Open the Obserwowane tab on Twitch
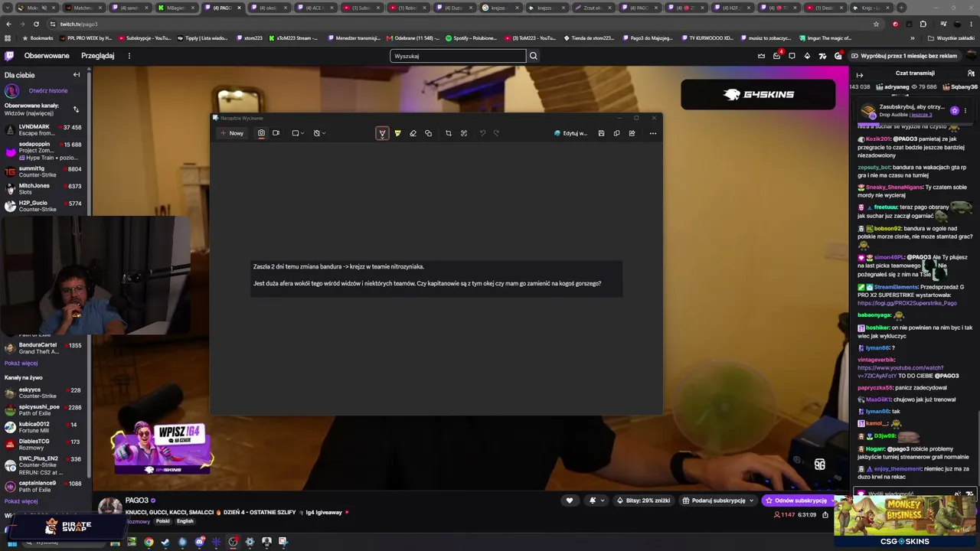The image size is (980, 551). (x=47, y=56)
